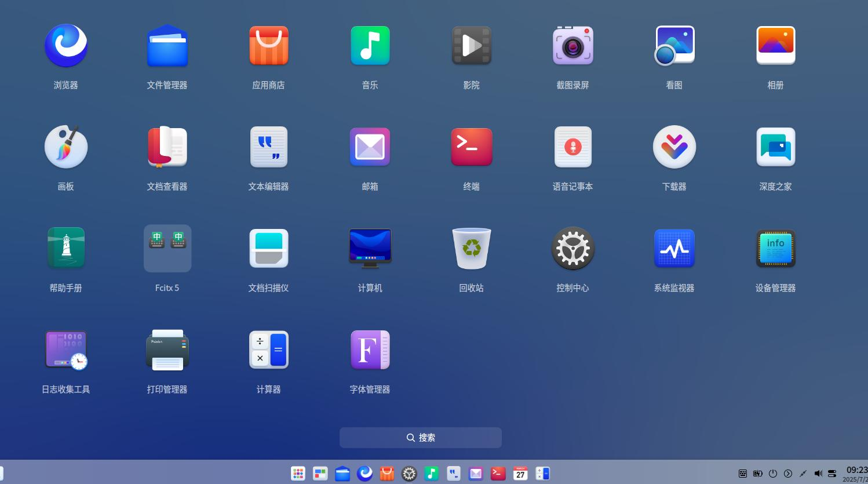Launch the 文档扫描仪 document scanner
The image size is (868, 484).
(269, 248)
